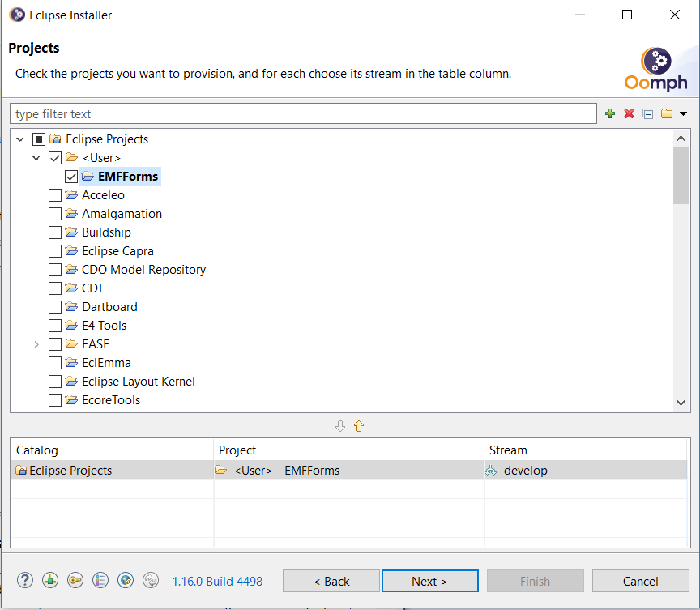Click the Eclipse Installer title bar icon
700x610 pixels.
(17, 15)
